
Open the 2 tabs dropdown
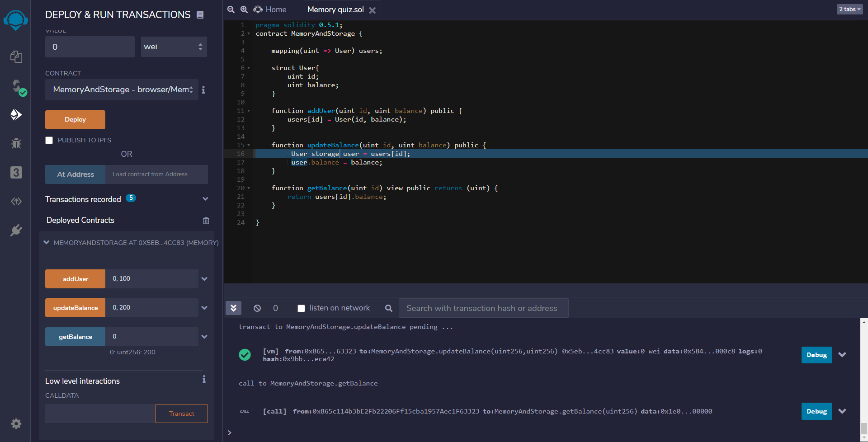click(850, 9)
